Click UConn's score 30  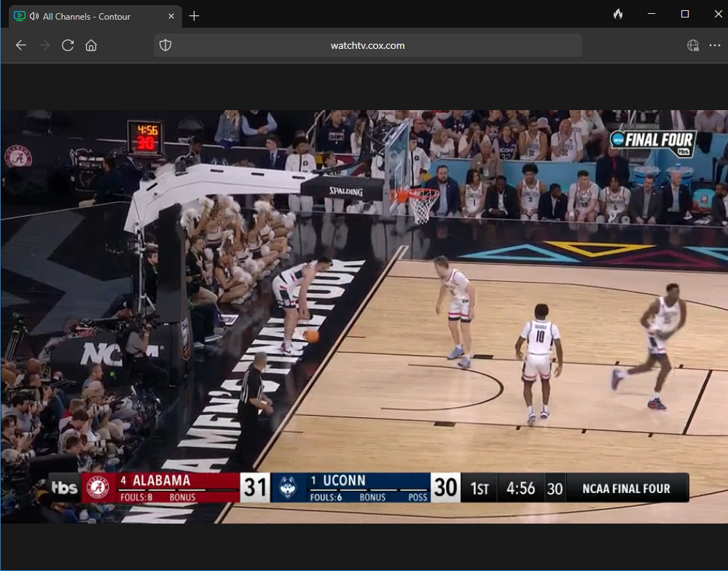click(445, 487)
